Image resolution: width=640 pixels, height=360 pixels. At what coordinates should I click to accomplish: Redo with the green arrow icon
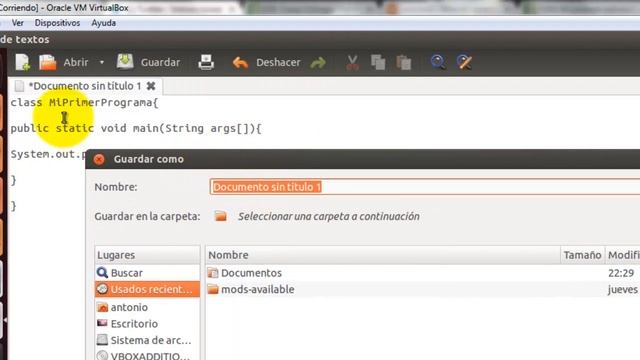(x=318, y=63)
